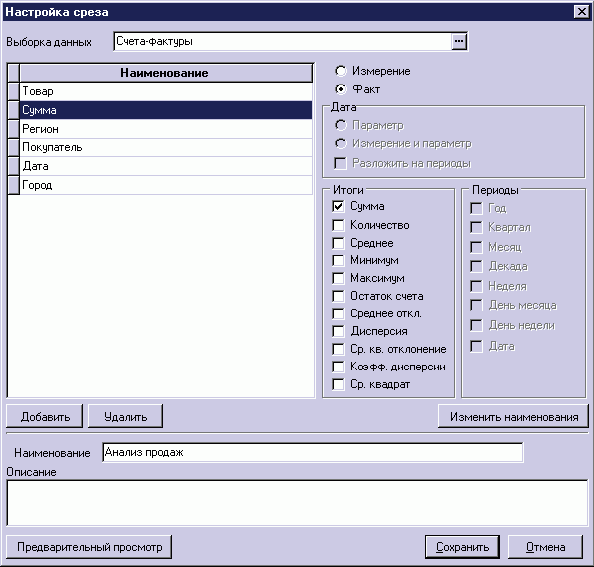594x567 pixels.
Task: Enable the Количество checkbox
Action: pyautogui.click(x=338, y=225)
